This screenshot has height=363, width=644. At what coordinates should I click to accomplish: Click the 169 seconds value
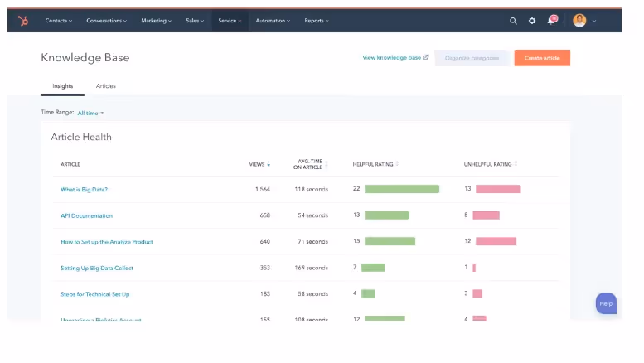pyautogui.click(x=312, y=268)
